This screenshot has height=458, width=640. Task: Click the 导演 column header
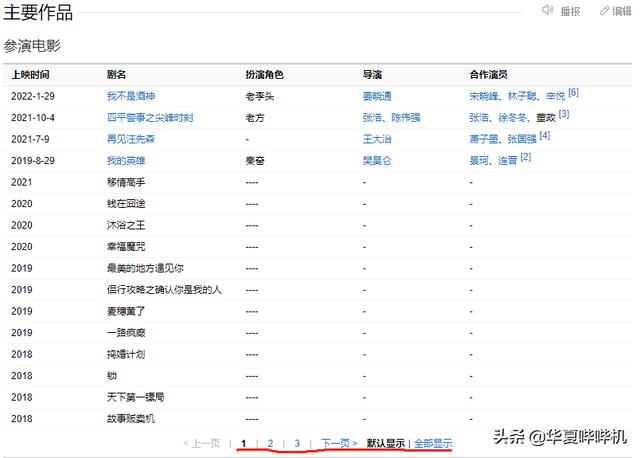pyautogui.click(x=372, y=75)
